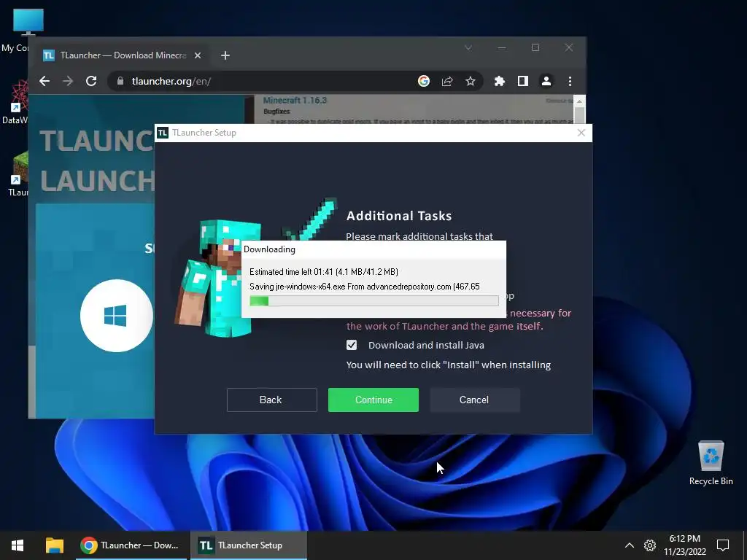Screen dimensions: 747x560
Task: Click the Minecraft 1.16.3 heading on page
Action: [x=295, y=101]
